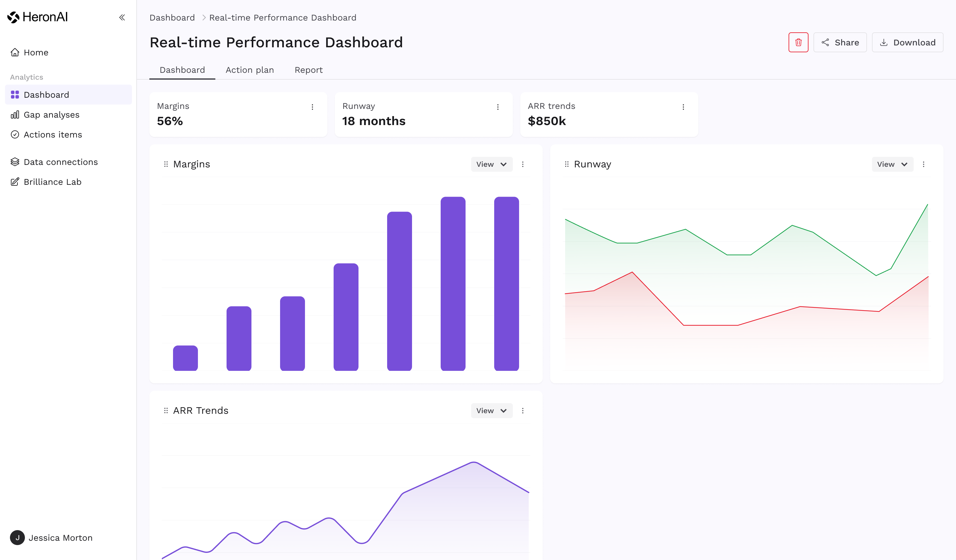Click the Share button
This screenshot has height=560, width=956.
point(840,42)
